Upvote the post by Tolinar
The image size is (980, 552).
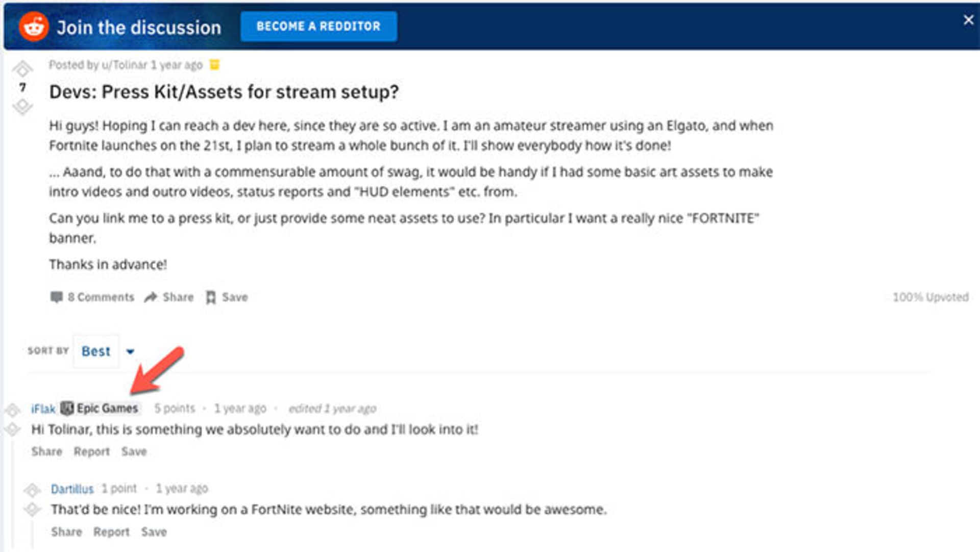click(22, 68)
